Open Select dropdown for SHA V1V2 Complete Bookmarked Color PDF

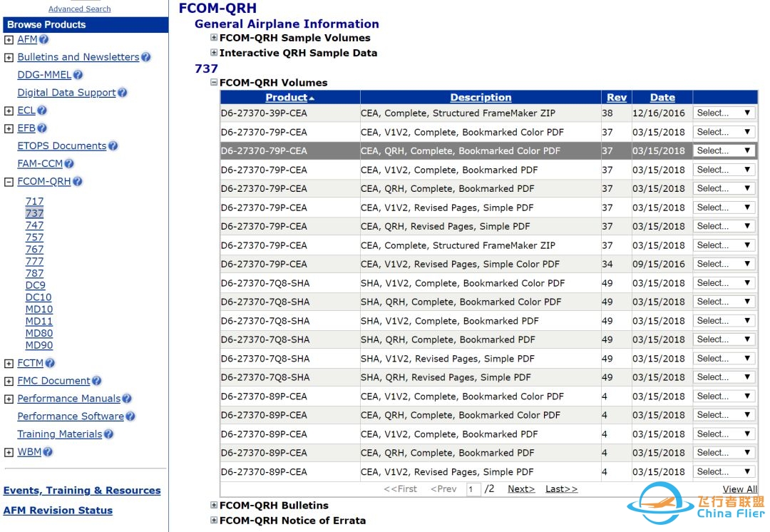pyautogui.click(x=724, y=283)
